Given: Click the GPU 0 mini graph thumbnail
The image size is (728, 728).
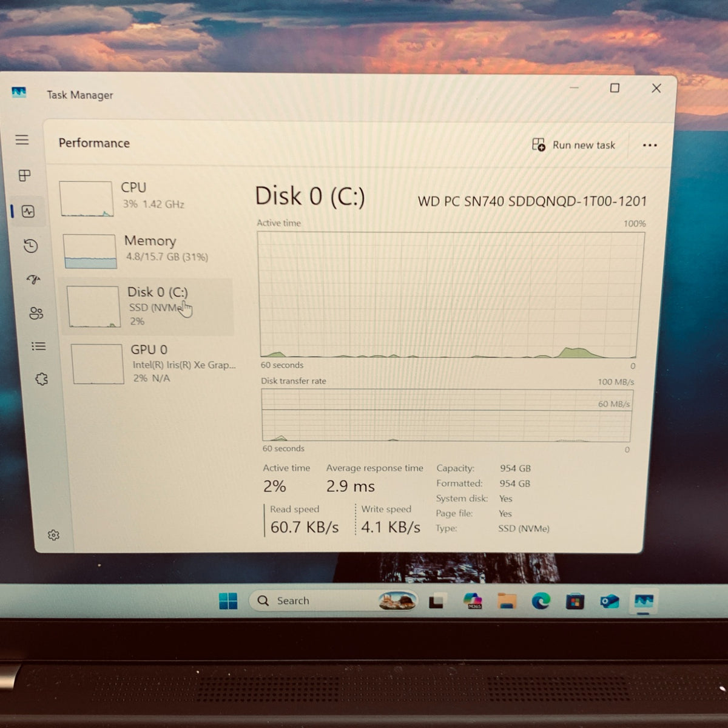Looking at the screenshot, I should point(98,364).
